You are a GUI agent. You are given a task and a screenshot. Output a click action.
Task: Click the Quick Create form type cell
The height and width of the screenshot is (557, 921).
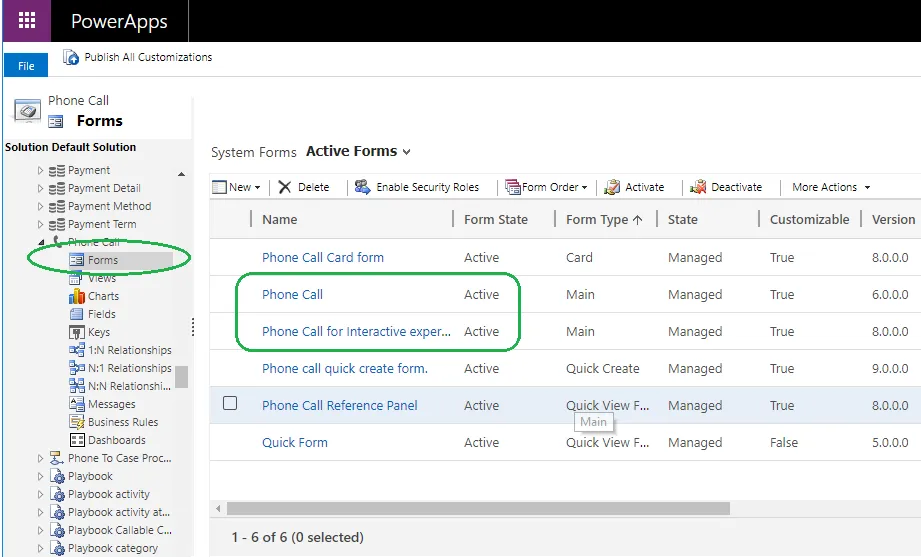pyautogui.click(x=603, y=368)
